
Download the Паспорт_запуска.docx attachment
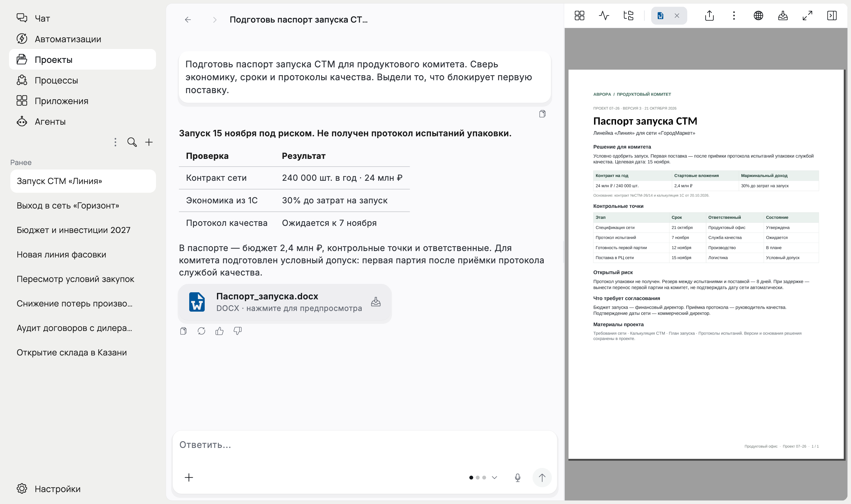376,302
